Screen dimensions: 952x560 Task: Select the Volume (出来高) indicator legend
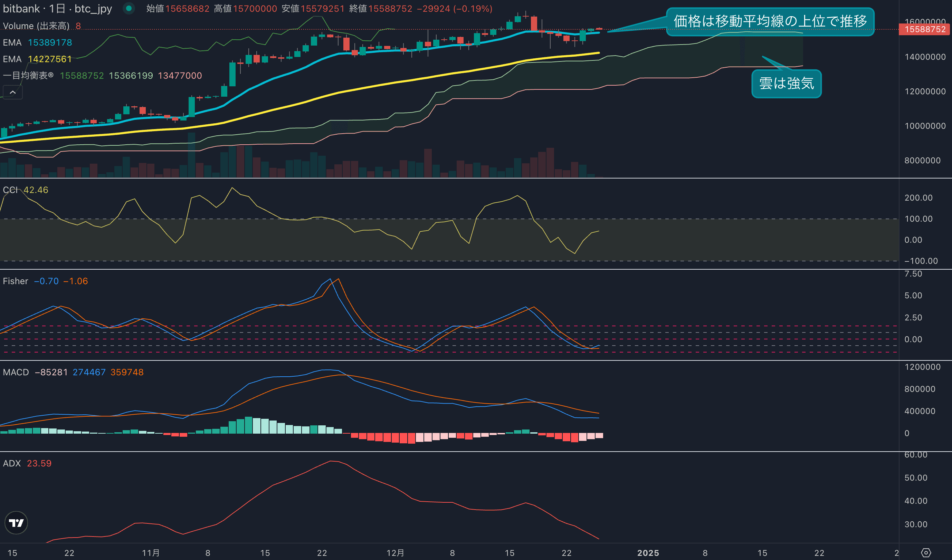36,26
